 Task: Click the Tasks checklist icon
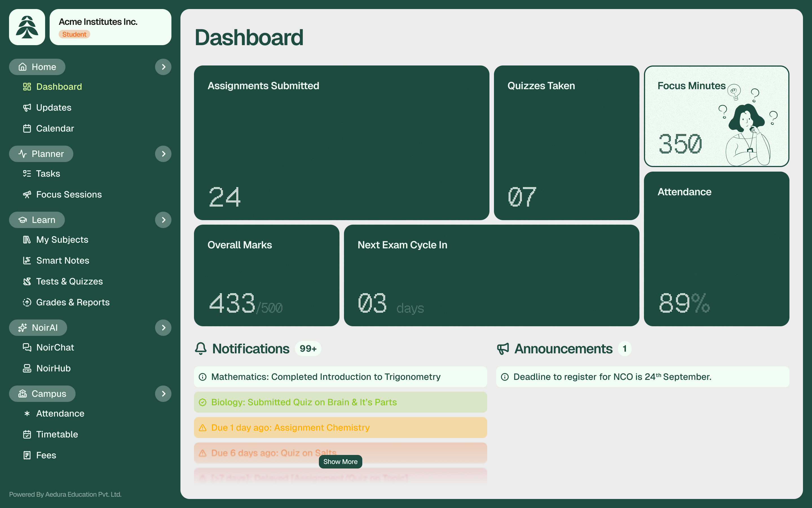click(27, 173)
